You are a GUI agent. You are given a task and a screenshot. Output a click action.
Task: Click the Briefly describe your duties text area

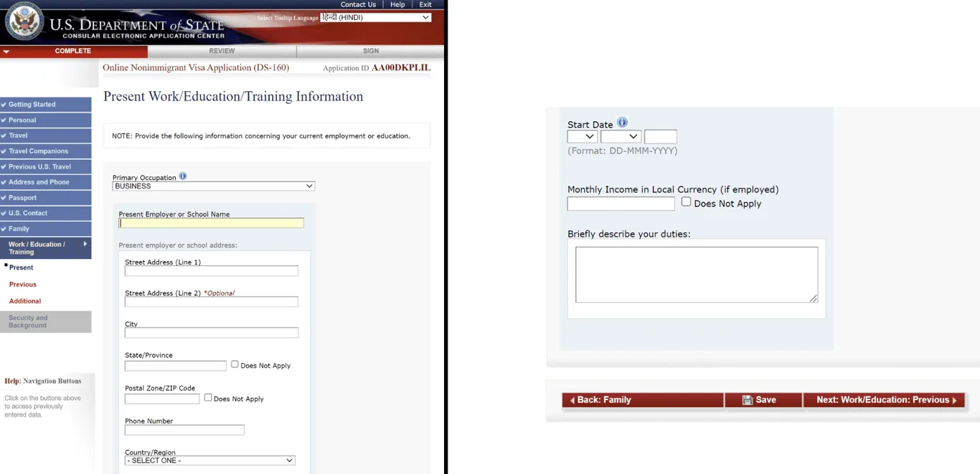tap(696, 275)
